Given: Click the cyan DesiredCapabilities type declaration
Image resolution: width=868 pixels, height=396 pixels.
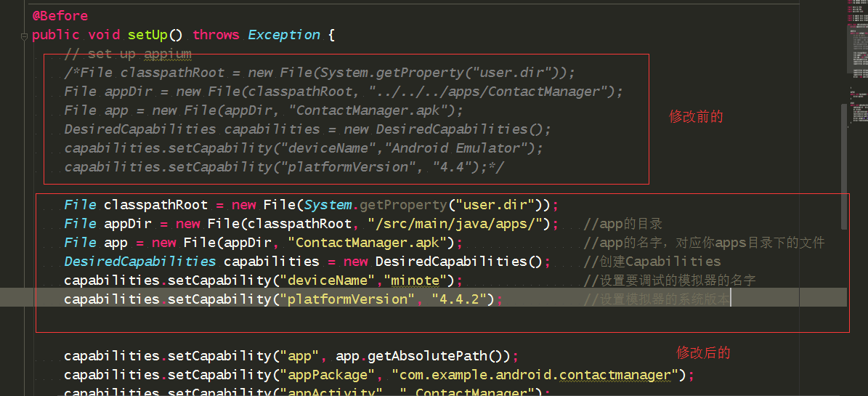Looking at the screenshot, I should pyautogui.click(x=139, y=262).
